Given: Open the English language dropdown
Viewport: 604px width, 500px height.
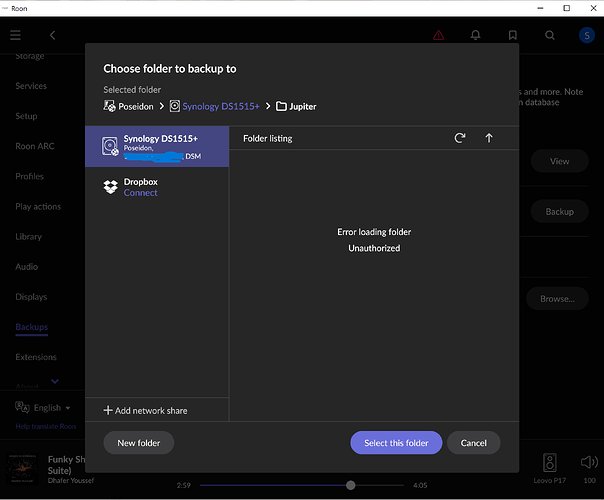Looking at the screenshot, I should (x=52, y=408).
